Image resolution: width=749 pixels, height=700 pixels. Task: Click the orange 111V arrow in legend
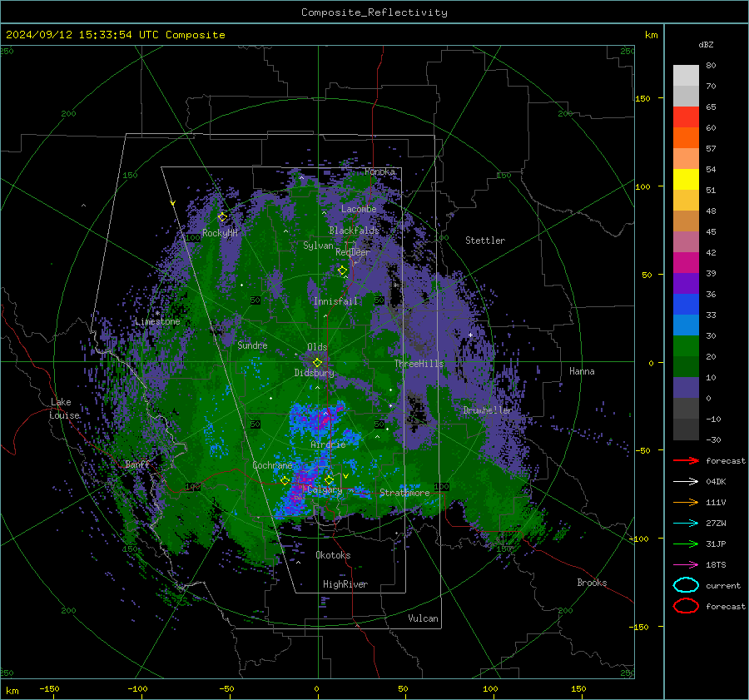pos(686,502)
